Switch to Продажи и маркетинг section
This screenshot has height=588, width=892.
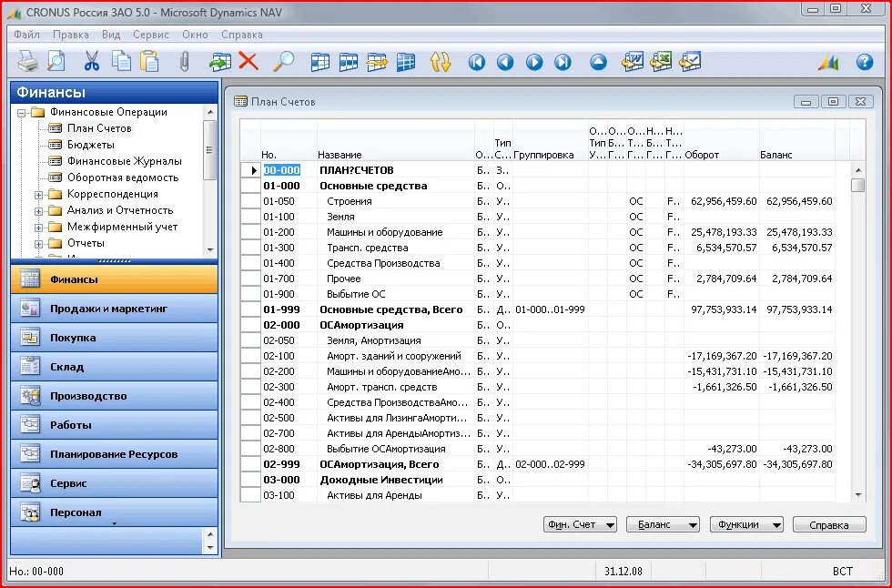point(114,309)
